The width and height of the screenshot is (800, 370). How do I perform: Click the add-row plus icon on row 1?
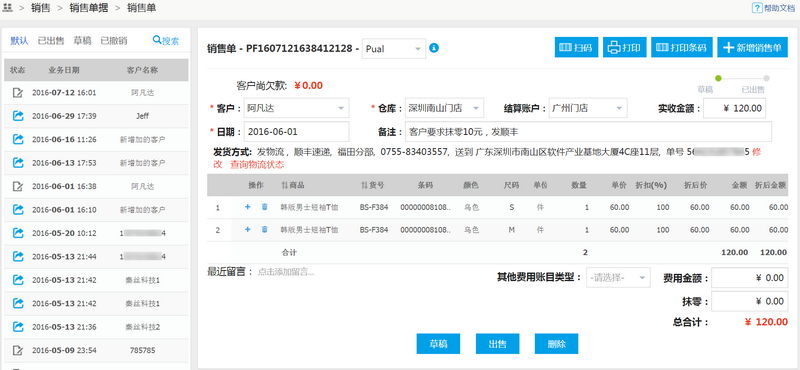[x=248, y=207]
